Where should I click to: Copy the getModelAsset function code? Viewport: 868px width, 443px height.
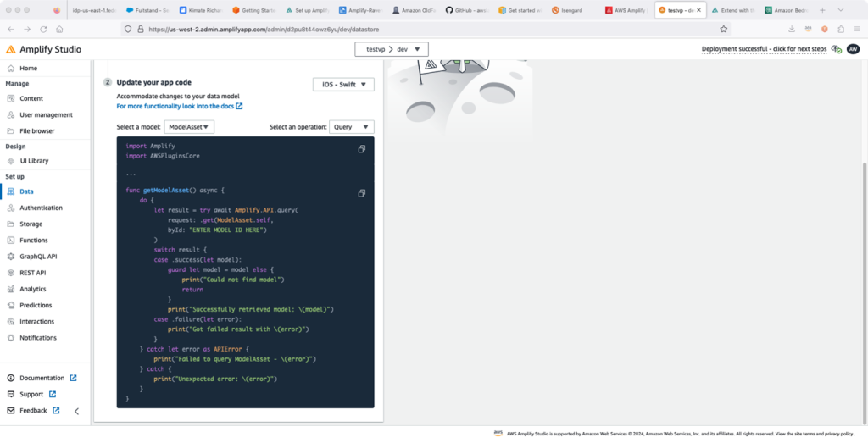(x=361, y=193)
